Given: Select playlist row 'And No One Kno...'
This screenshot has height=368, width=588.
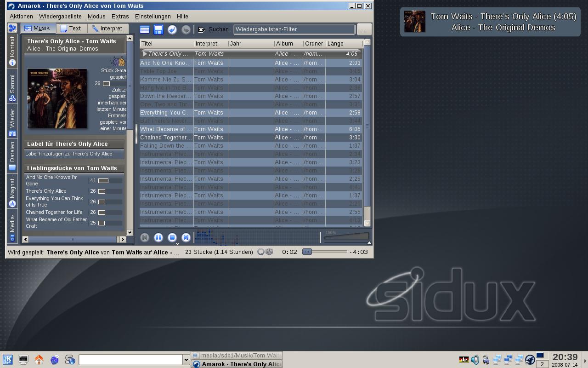Looking at the screenshot, I should pos(251,63).
